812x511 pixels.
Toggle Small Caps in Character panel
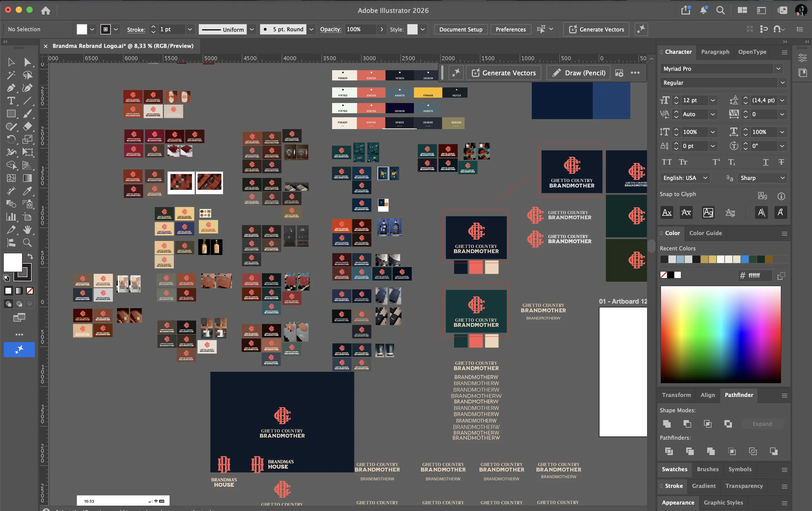[683, 162]
